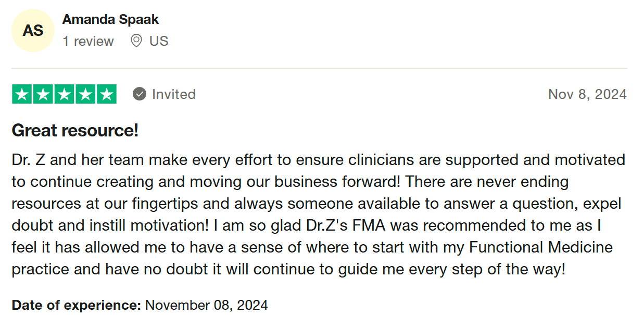Select the first green rating star
The width and height of the screenshot is (644, 315).
(x=22, y=94)
